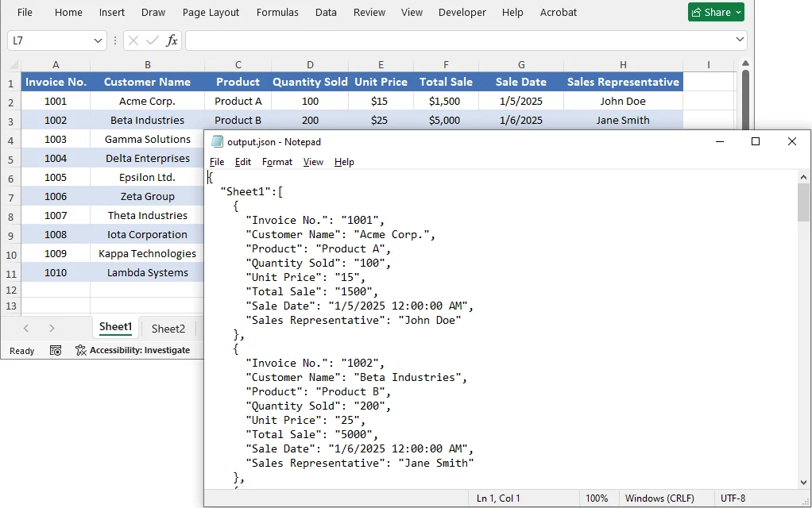Open the Excel File tab
This screenshot has width=812, height=508.
click(x=25, y=13)
